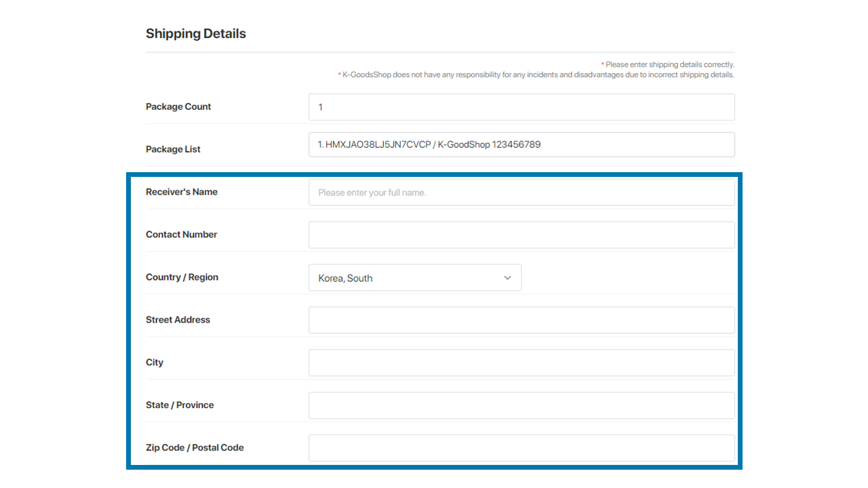The image size is (868, 488).
Task: Click the Contact Number label
Action: (181, 235)
